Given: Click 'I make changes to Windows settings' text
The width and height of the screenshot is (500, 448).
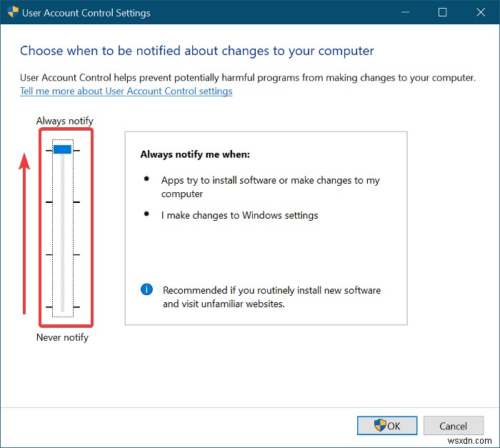Looking at the screenshot, I should [x=239, y=215].
